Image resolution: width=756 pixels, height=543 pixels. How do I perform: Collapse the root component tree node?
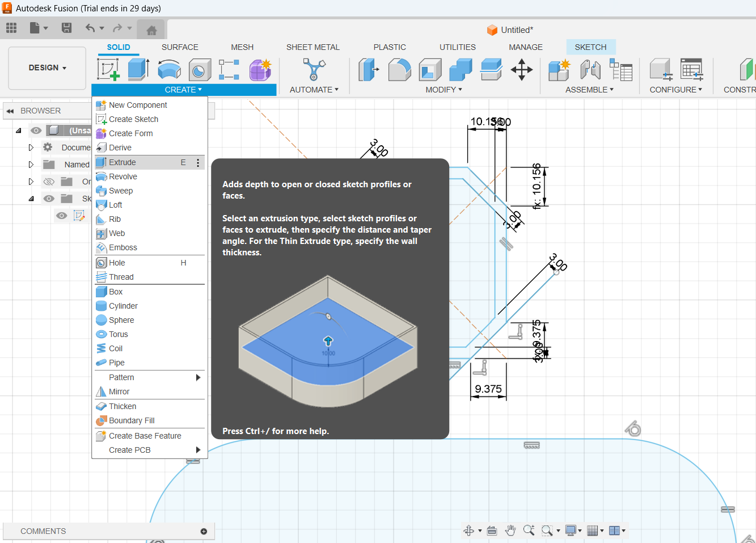(18, 131)
